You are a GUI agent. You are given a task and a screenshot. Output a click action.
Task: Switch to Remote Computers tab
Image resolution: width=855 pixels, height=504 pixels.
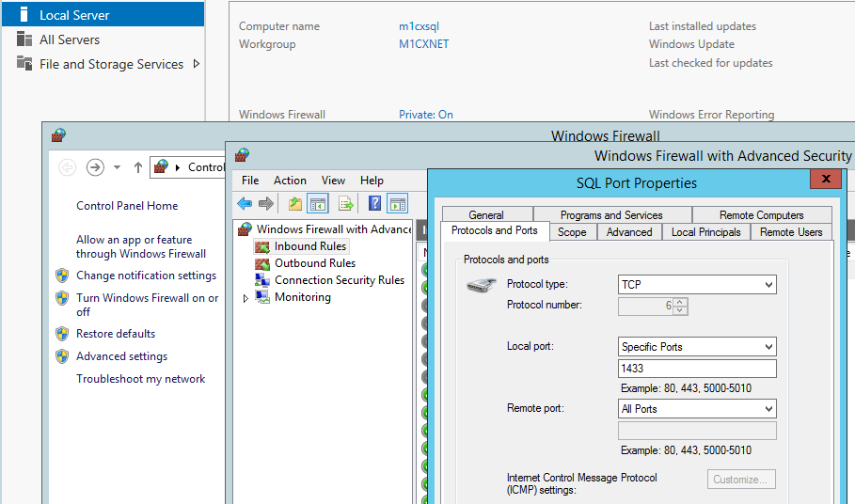(x=761, y=214)
